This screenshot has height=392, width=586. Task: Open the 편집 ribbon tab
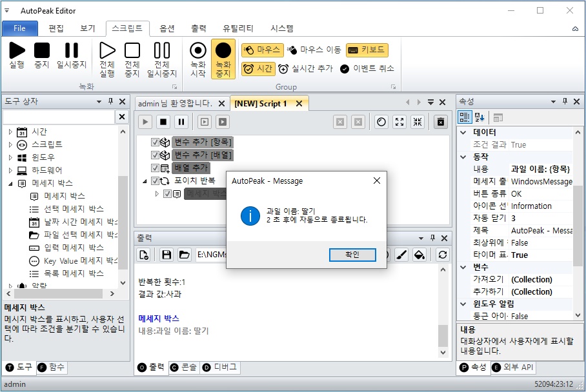coord(56,28)
